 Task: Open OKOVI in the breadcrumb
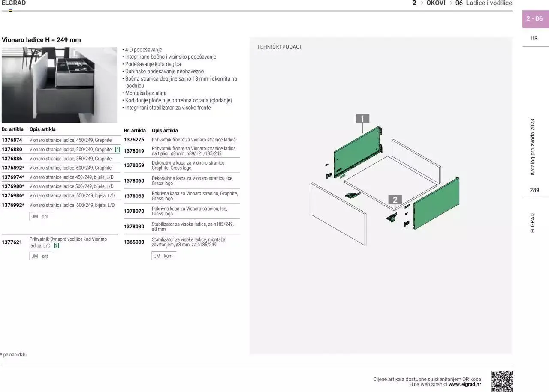[436, 3]
